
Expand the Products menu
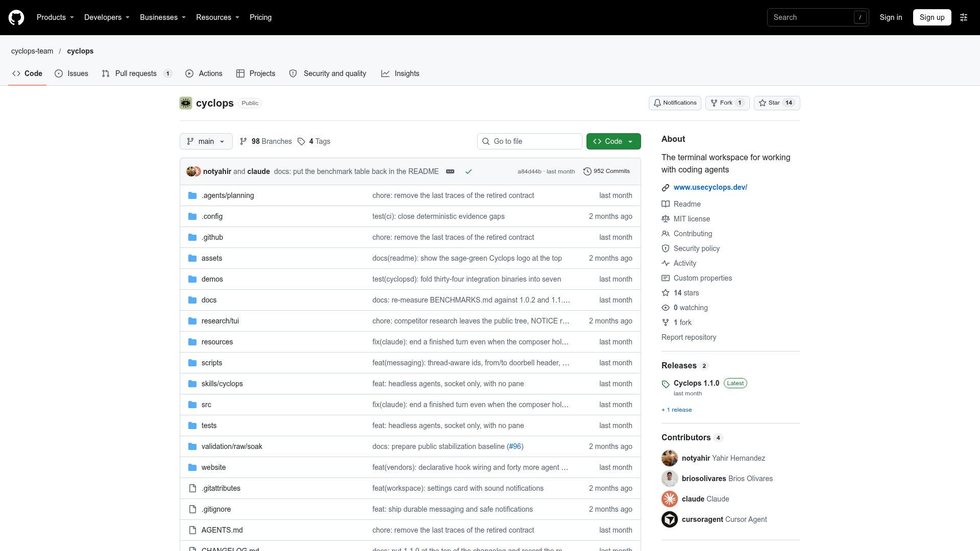(55, 17)
